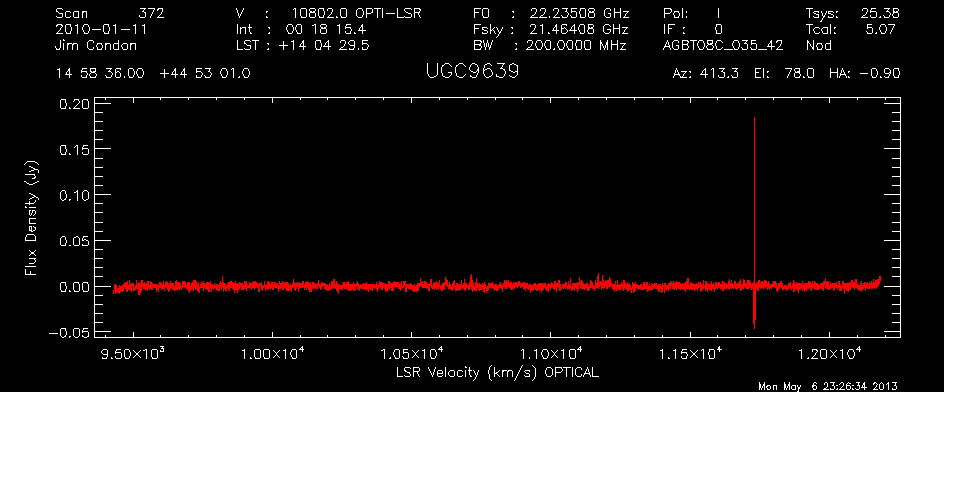This screenshot has width=962, height=490.
Task: Click the hour angle HA: -0.90
Action: tap(864, 74)
